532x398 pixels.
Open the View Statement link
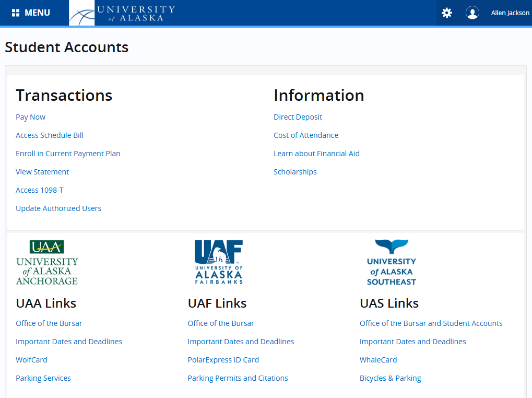tap(42, 172)
